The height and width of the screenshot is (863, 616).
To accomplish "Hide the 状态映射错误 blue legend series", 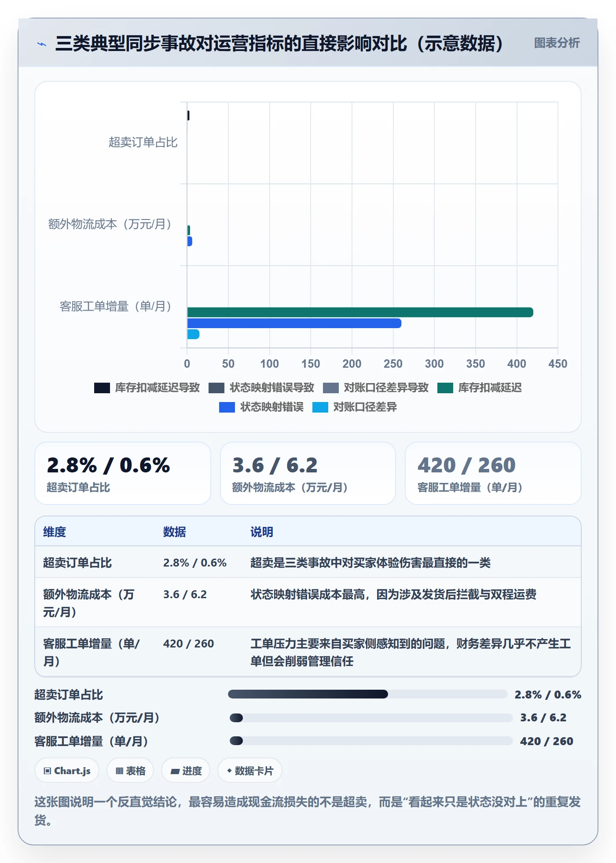I will click(x=261, y=407).
